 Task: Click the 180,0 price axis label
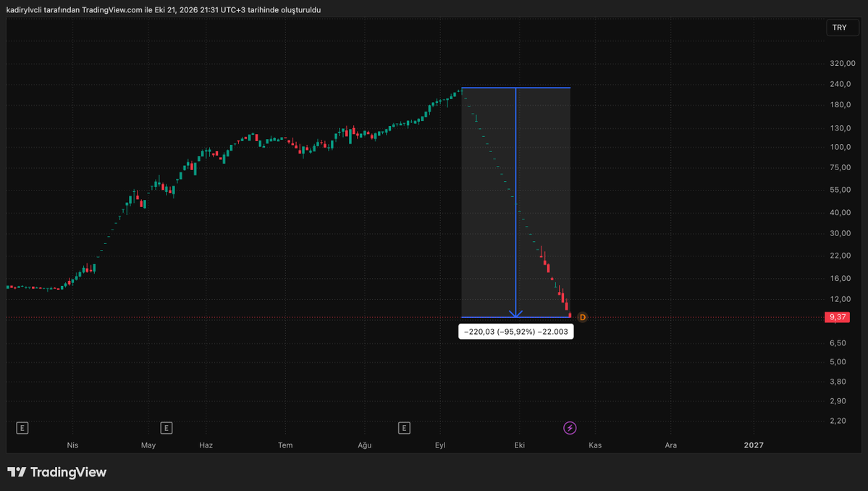[x=840, y=104]
